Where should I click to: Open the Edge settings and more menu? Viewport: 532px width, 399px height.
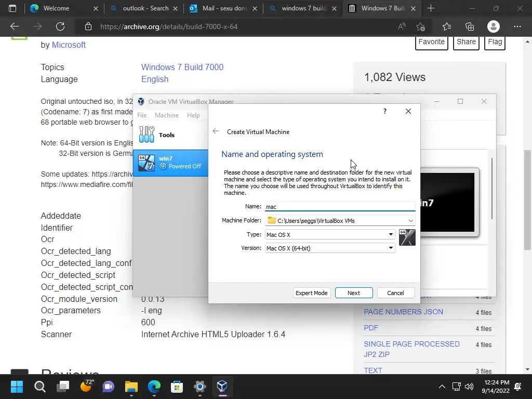pyautogui.click(x=517, y=26)
